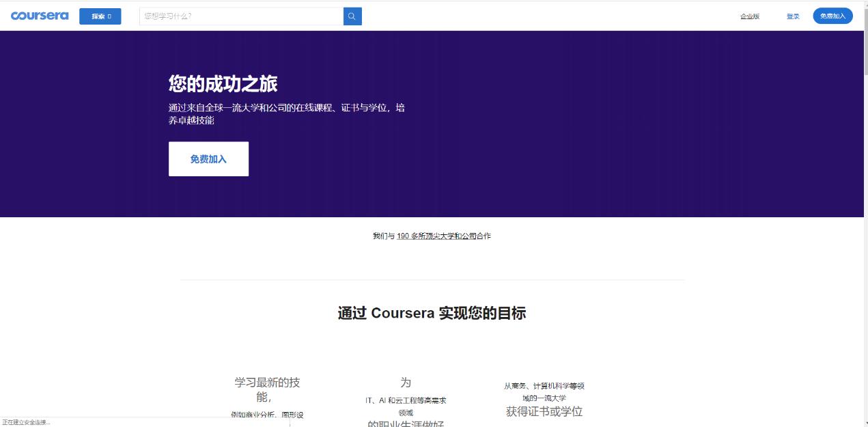Click the "通过 Coursera 实现您的目标" heading
The image size is (868, 427).
433,314
